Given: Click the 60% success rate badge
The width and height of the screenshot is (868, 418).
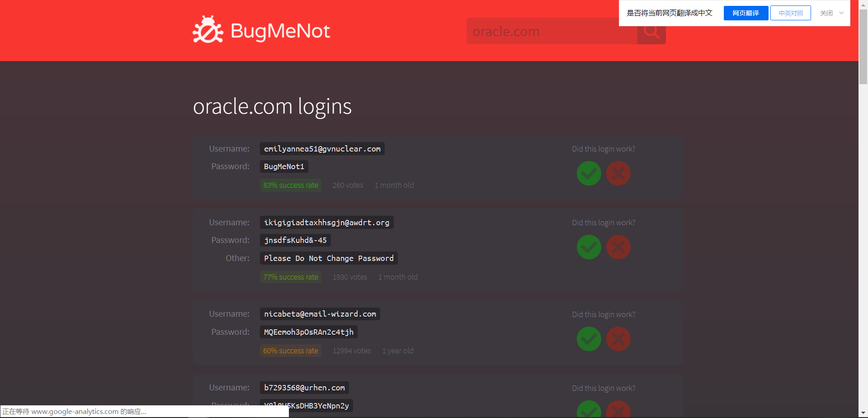Looking at the screenshot, I should click(291, 351).
